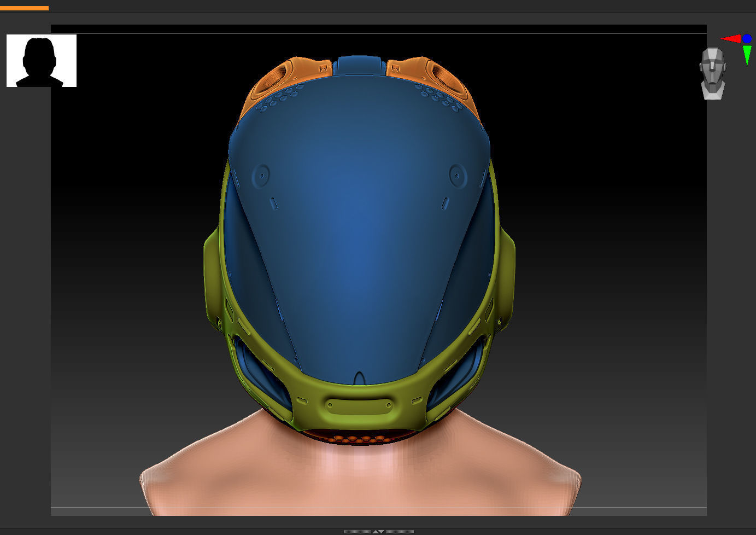Screen dimensions: 756x535
Task: Click the blue Z axis indicator
Action: pyautogui.click(x=747, y=38)
